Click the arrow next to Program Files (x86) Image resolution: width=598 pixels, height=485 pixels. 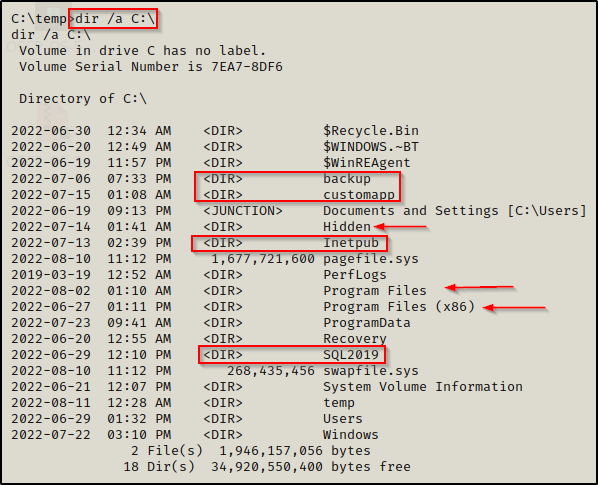tap(514, 307)
